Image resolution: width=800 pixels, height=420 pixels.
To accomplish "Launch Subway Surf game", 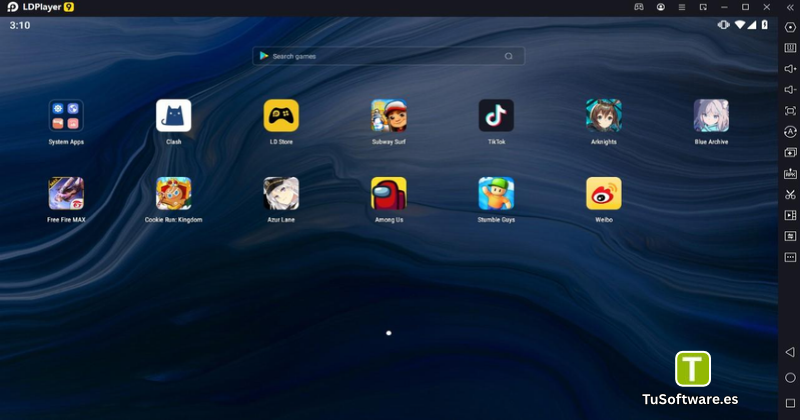I will 389,116.
